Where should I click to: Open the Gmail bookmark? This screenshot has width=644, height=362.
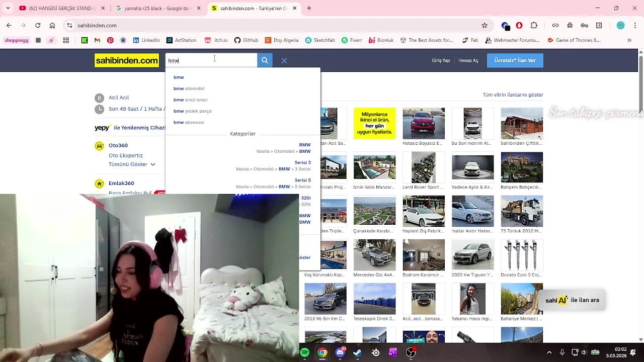click(97, 40)
